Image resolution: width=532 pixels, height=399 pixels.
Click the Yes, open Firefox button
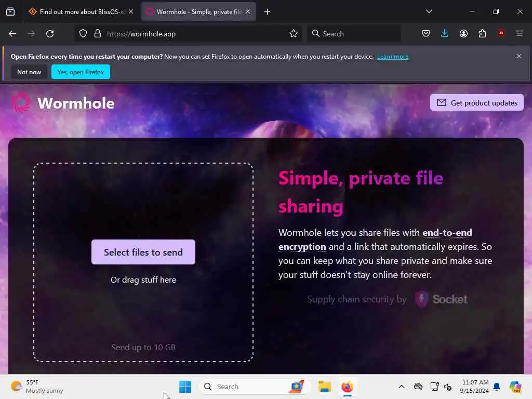(x=81, y=72)
